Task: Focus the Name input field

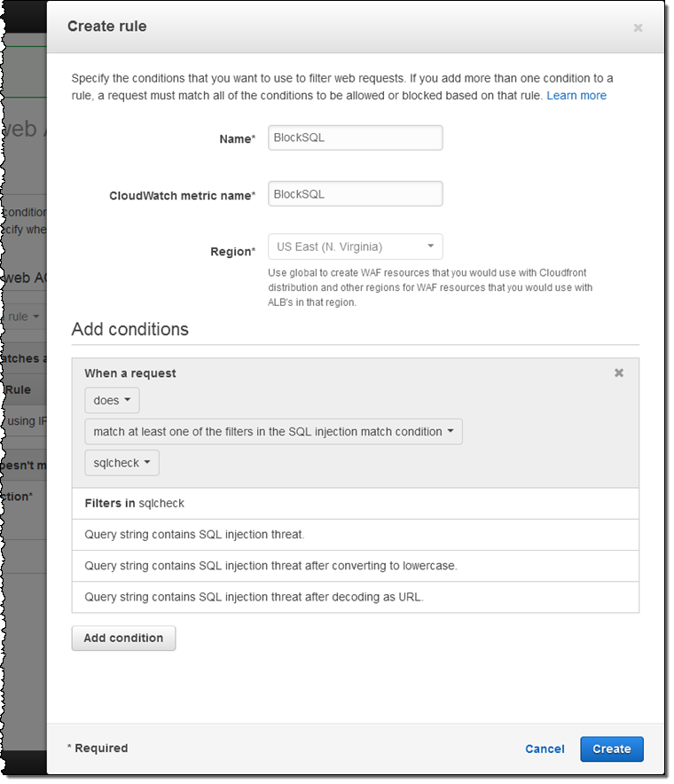Action: (x=355, y=137)
